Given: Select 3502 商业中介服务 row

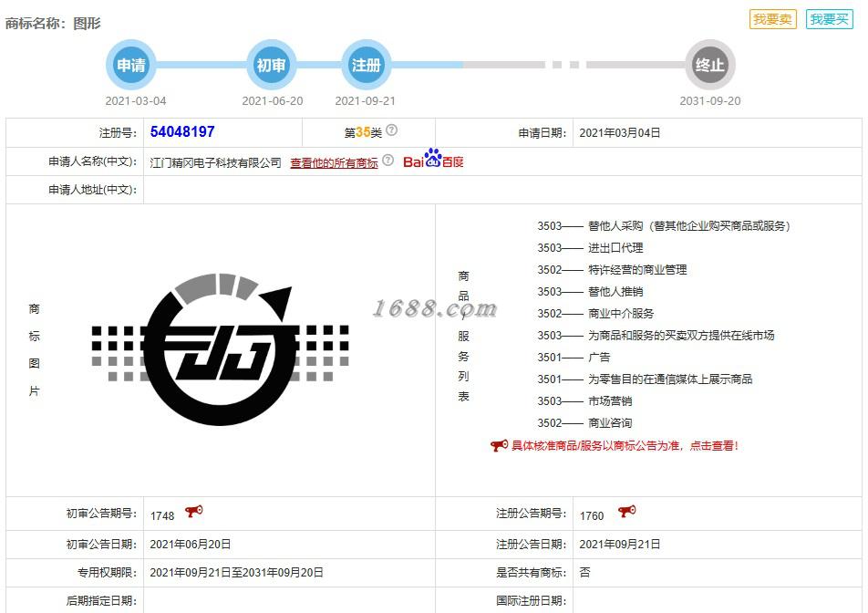Looking at the screenshot, I should 595,314.
